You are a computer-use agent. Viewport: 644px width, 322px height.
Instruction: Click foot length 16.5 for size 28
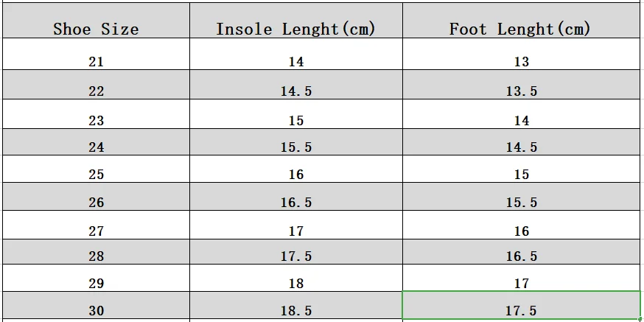coord(521,256)
